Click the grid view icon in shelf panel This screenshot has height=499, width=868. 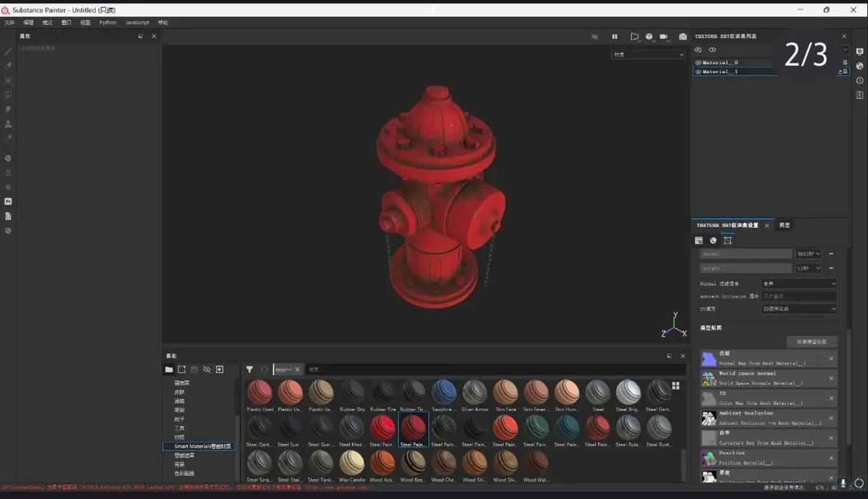click(675, 386)
